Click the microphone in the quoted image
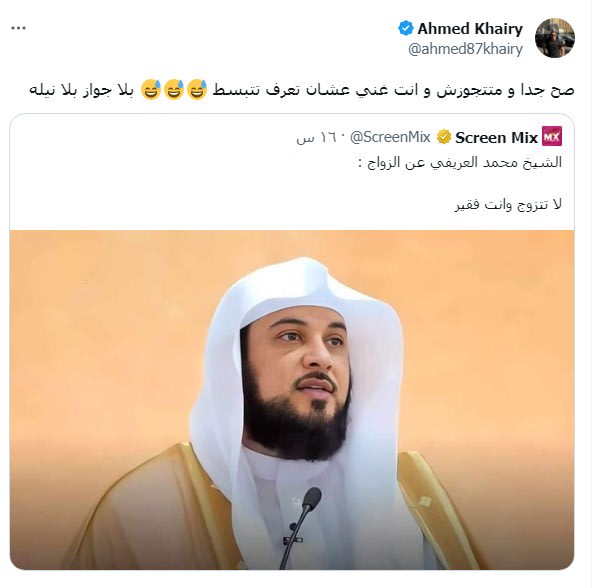Image resolution: width=593 pixels, height=588 pixels. 301,528
